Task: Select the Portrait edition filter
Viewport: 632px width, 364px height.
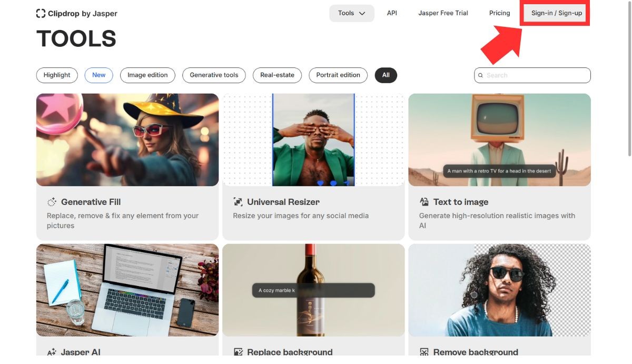Action: pyautogui.click(x=338, y=75)
